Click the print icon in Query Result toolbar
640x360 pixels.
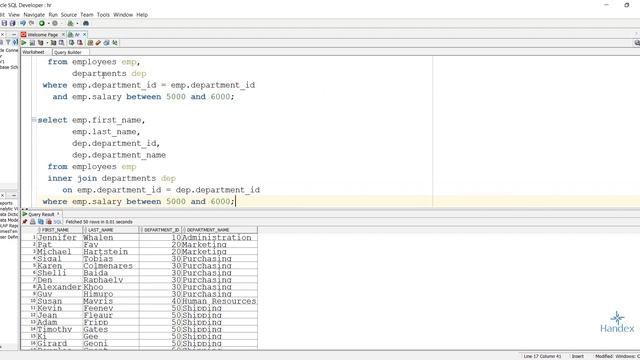33,222
